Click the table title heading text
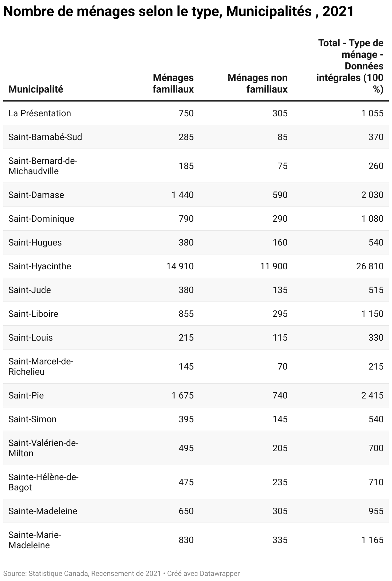The height and width of the screenshot is (581, 392). 178,12
